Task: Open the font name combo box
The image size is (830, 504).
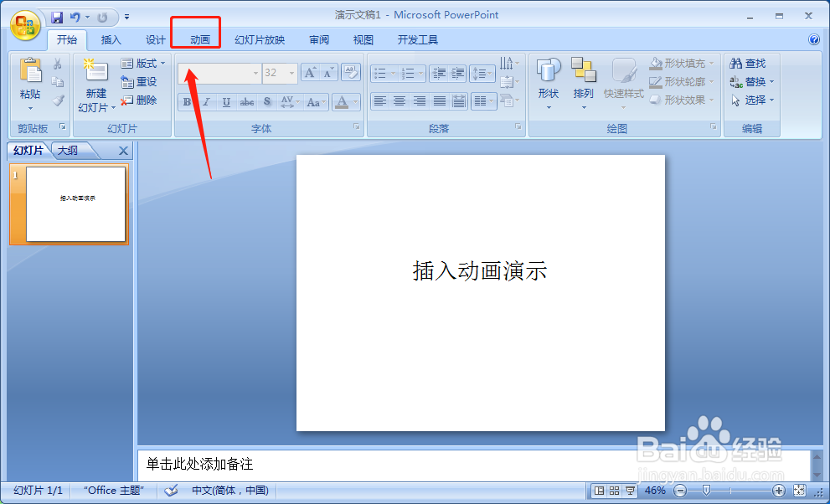Action: coord(219,73)
